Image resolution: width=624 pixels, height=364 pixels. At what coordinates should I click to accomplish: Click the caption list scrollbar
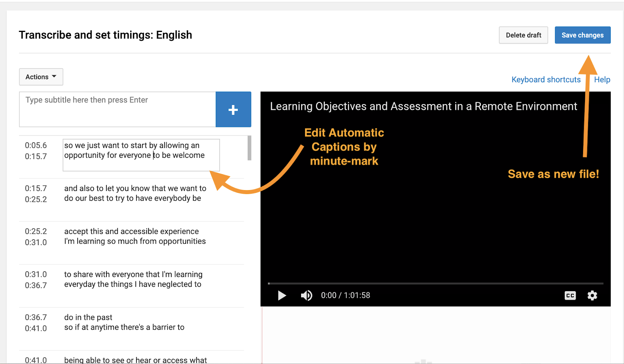pos(249,148)
